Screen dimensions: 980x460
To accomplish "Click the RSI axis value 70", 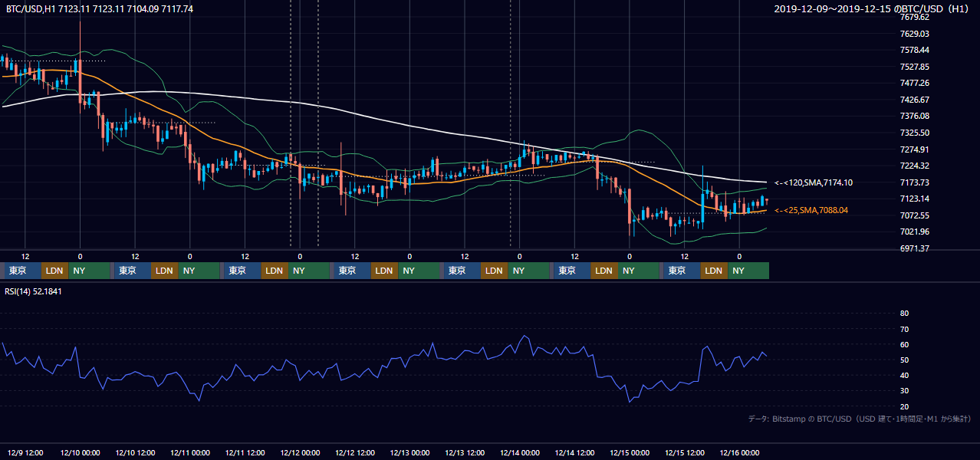I will tap(904, 329).
